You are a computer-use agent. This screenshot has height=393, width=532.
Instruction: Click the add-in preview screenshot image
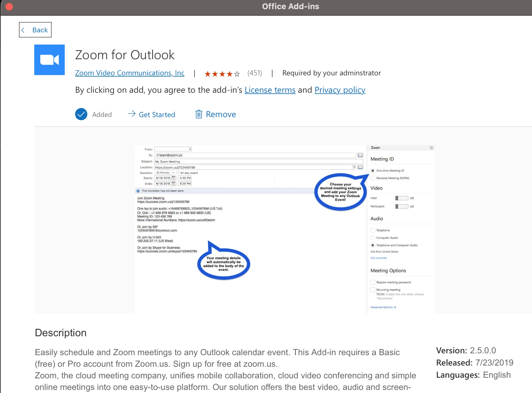285,229
